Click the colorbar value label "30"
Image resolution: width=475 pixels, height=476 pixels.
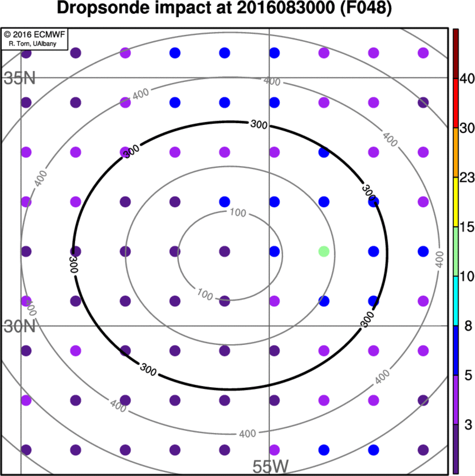point(467,128)
